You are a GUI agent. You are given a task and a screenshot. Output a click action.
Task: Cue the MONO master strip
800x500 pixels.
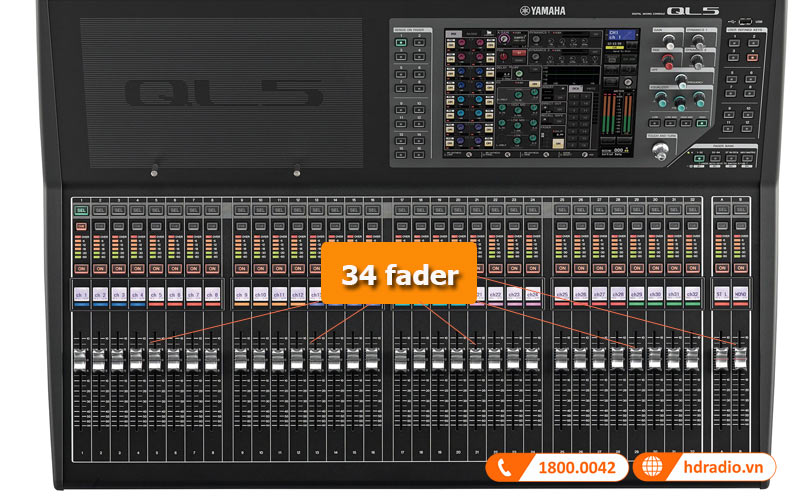point(740,226)
